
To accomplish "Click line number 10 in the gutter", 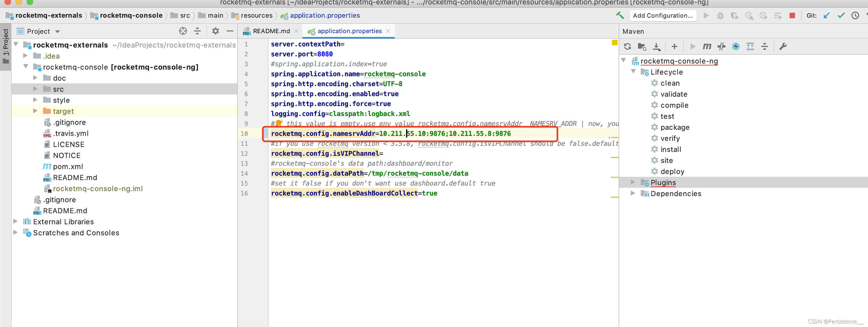I will 244,134.
